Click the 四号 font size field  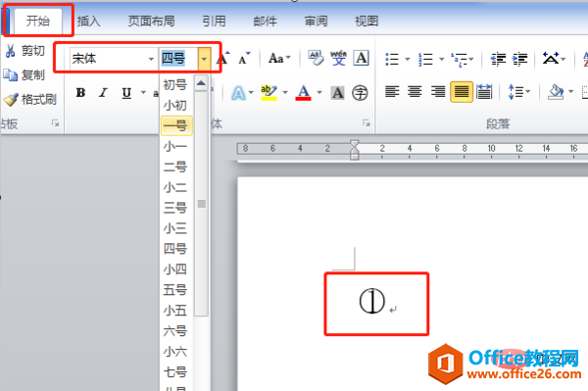178,59
